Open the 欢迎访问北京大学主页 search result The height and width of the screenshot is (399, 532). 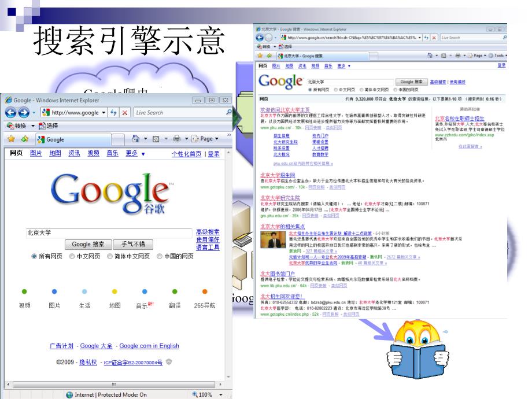tap(285, 110)
